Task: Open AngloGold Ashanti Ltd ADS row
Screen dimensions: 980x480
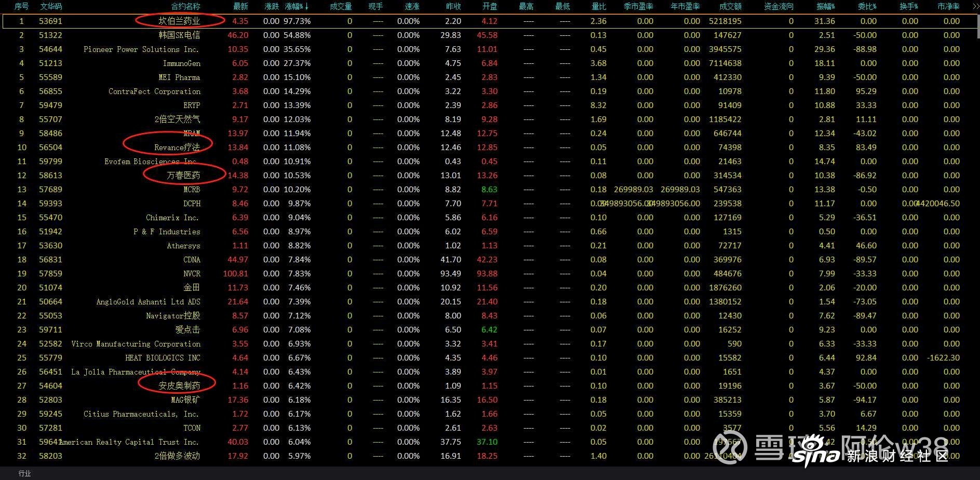Action: (490, 302)
